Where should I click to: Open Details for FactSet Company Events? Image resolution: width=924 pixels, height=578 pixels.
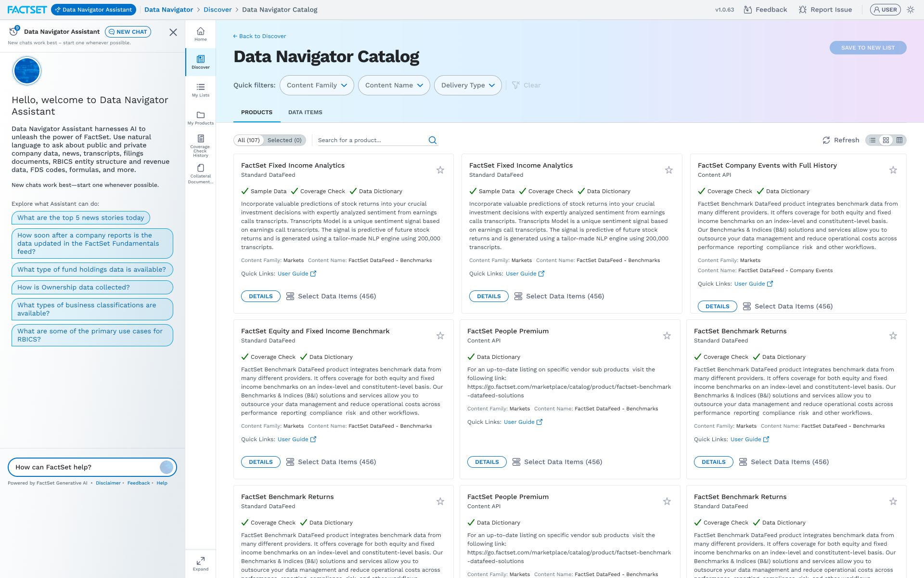tap(717, 306)
